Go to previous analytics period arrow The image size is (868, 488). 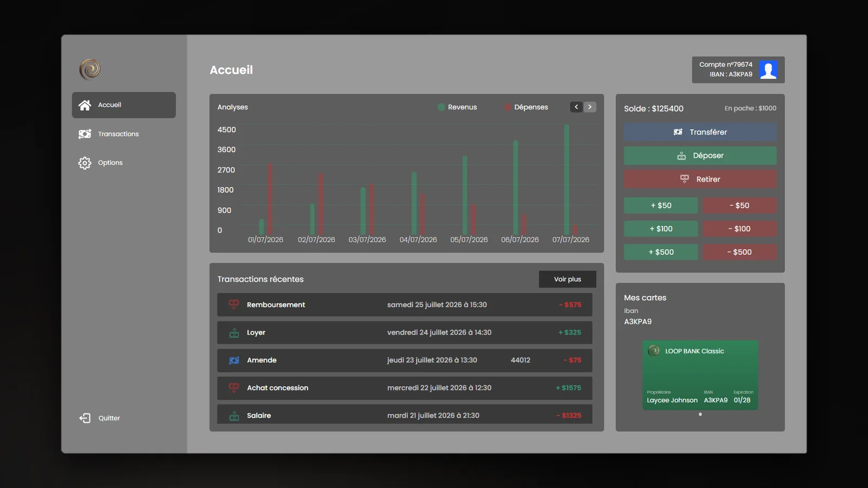(576, 107)
